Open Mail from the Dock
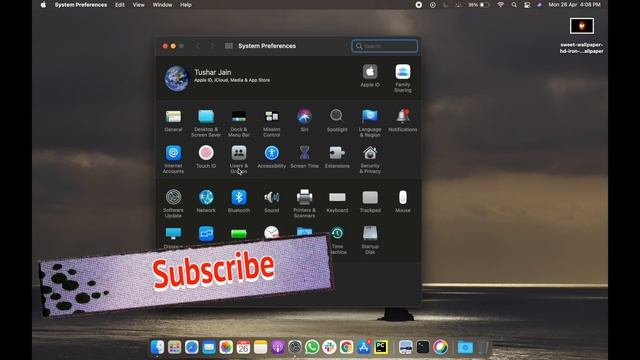 [209, 347]
